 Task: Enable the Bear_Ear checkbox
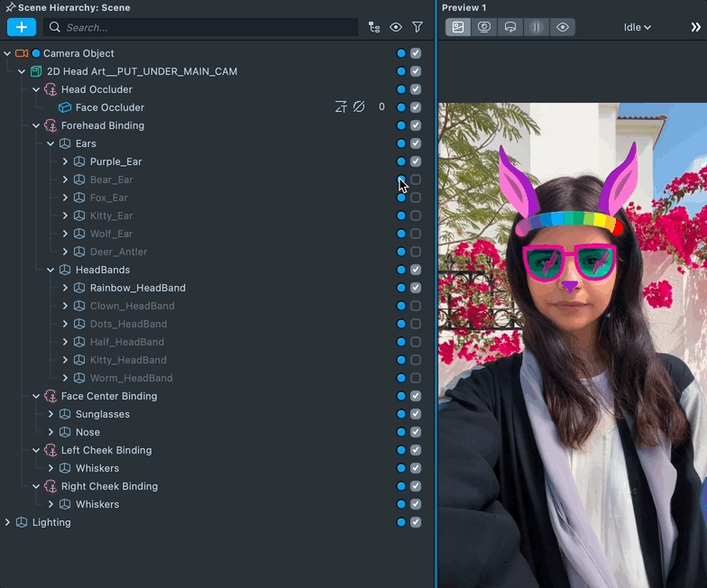pos(416,179)
